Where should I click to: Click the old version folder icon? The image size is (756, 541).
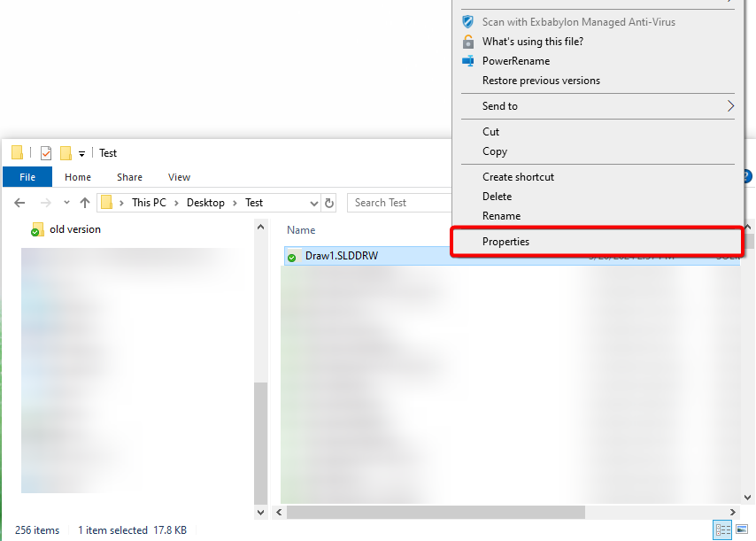37,229
